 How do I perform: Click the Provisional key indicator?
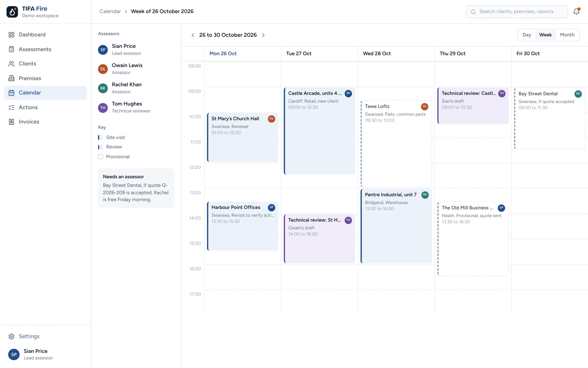100,157
